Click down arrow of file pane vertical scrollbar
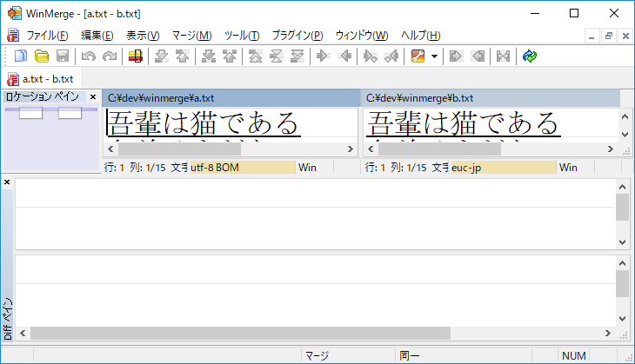The height and width of the screenshot is (364, 635). pos(625,135)
